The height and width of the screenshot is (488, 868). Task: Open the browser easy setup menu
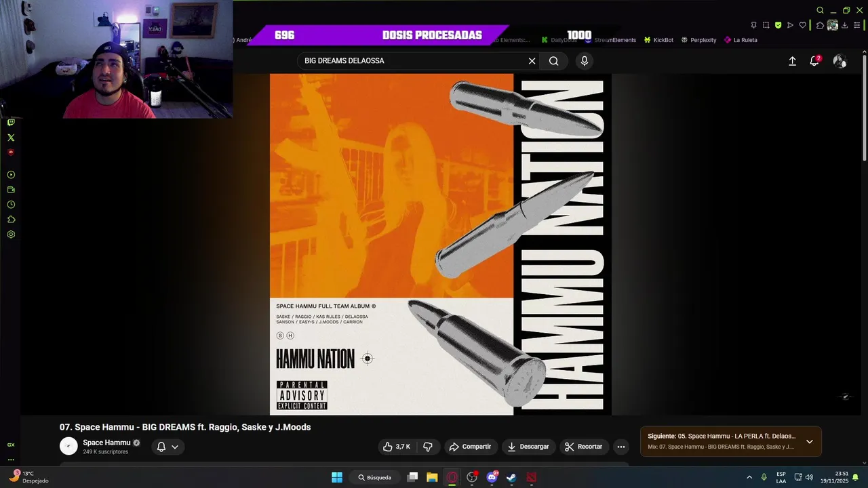coord(856,25)
